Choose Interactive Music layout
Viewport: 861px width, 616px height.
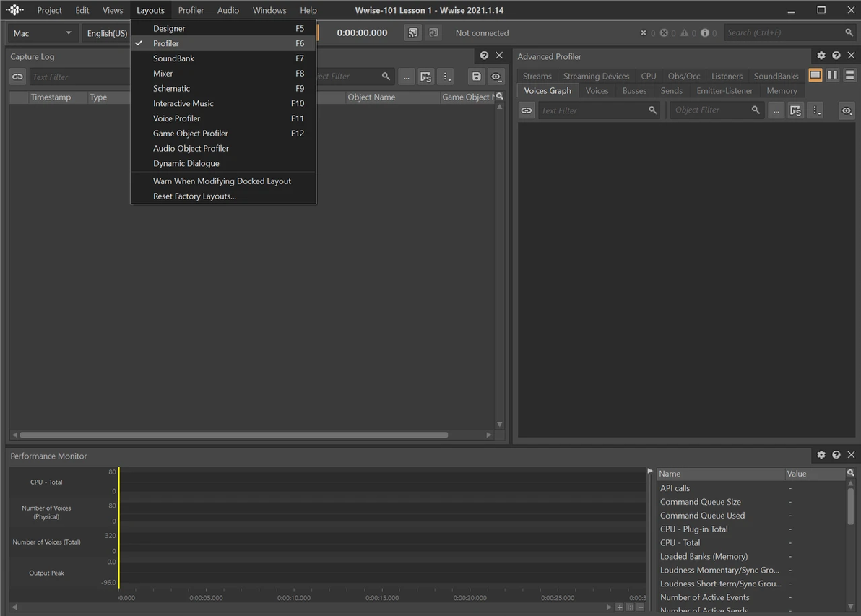point(223,103)
